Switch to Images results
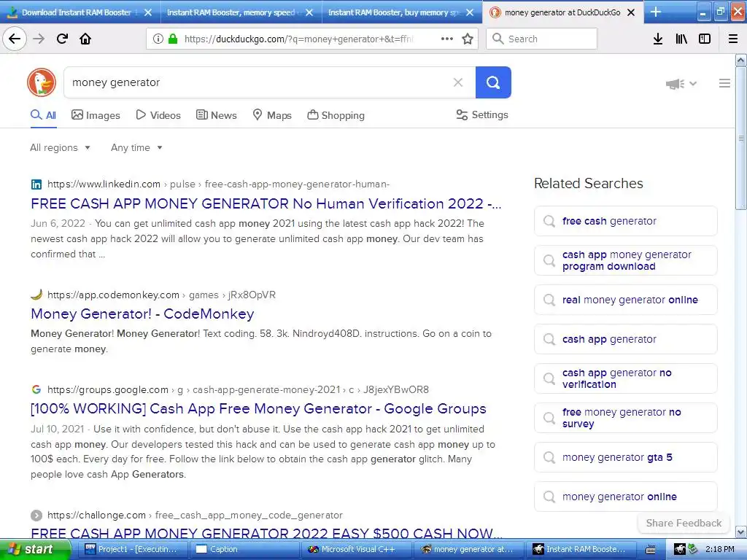747x560 pixels. point(96,115)
